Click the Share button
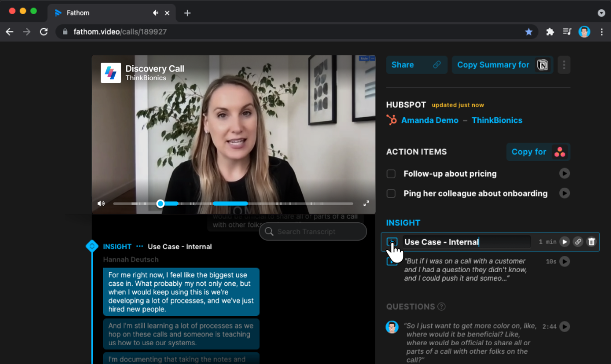This screenshot has width=611, height=364. click(x=416, y=64)
